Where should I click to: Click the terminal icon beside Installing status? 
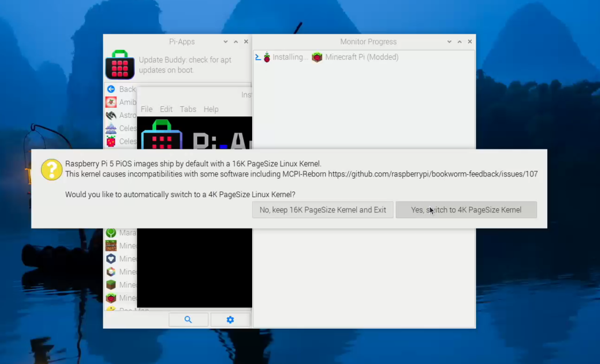click(x=257, y=56)
